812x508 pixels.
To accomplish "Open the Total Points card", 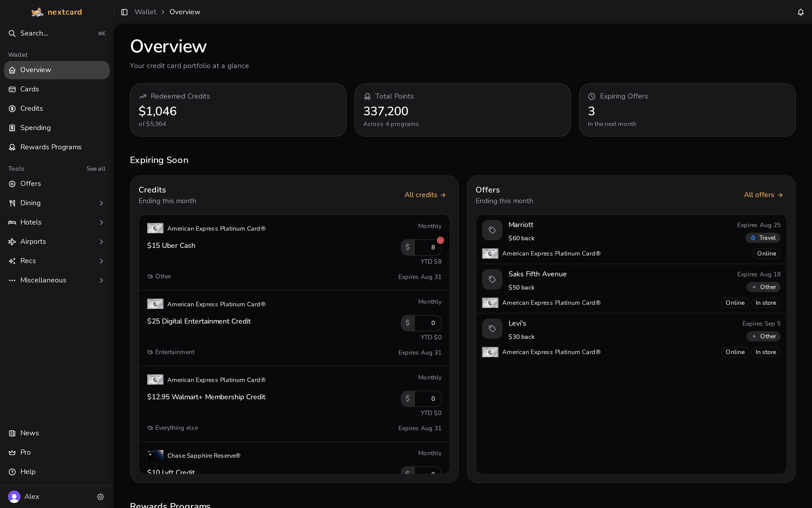I will click(462, 110).
